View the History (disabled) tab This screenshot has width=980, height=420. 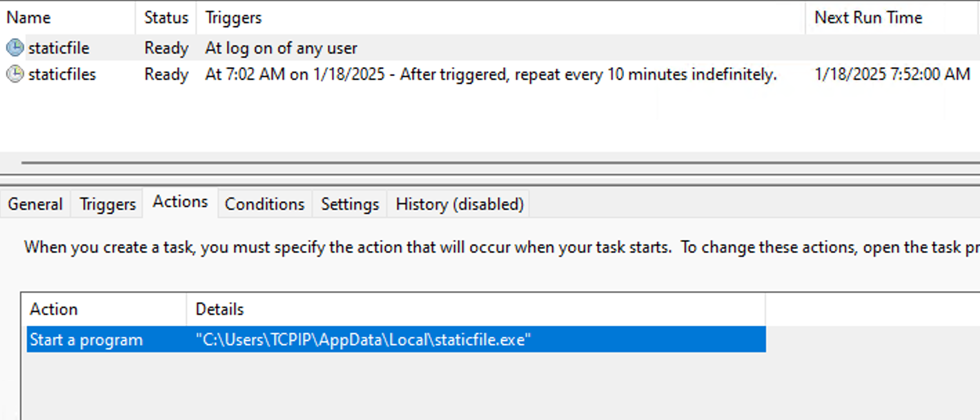[x=458, y=204]
